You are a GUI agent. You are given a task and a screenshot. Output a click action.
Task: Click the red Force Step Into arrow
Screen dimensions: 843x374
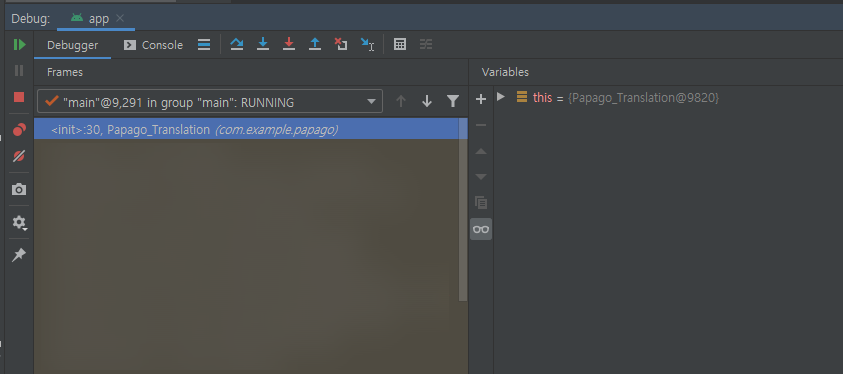[289, 45]
